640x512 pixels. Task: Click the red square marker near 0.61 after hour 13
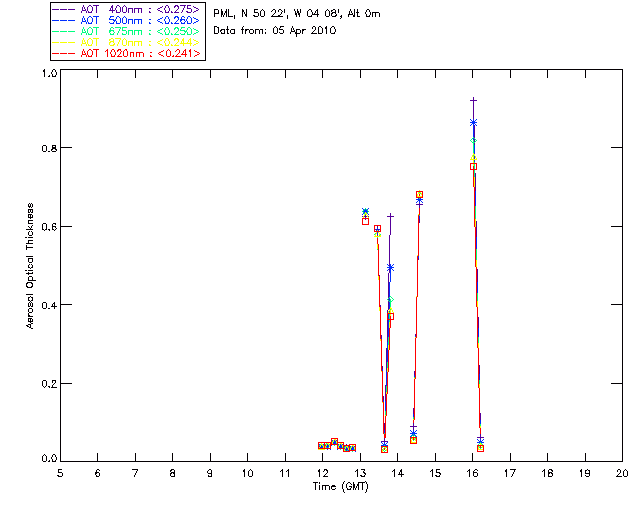pyautogui.click(x=365, y=221)
